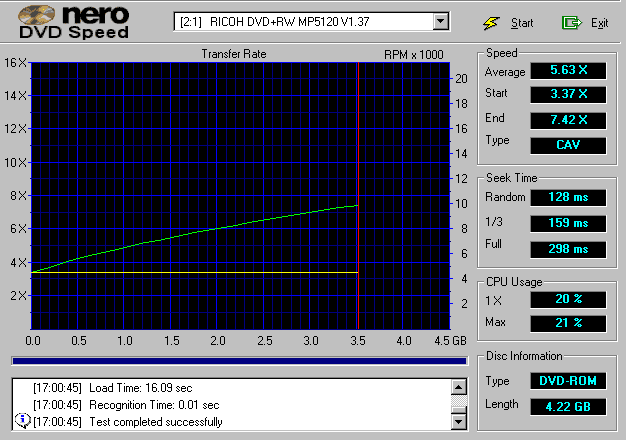Click the Transfer Rate chart title

234,54
